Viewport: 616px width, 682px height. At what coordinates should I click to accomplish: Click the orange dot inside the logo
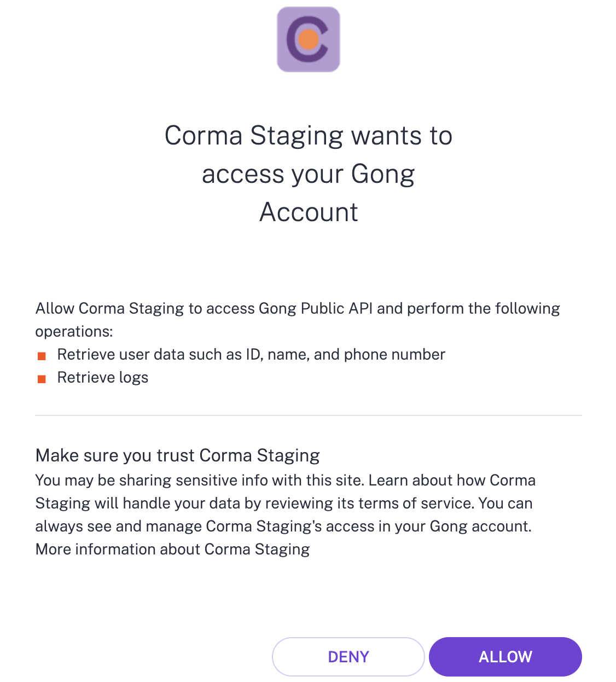coord(309,39)
